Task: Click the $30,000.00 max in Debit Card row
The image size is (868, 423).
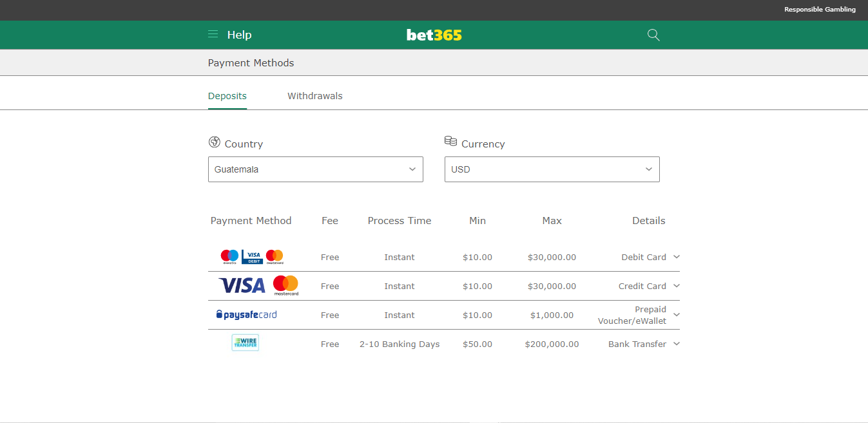Action: pos(552,257)
